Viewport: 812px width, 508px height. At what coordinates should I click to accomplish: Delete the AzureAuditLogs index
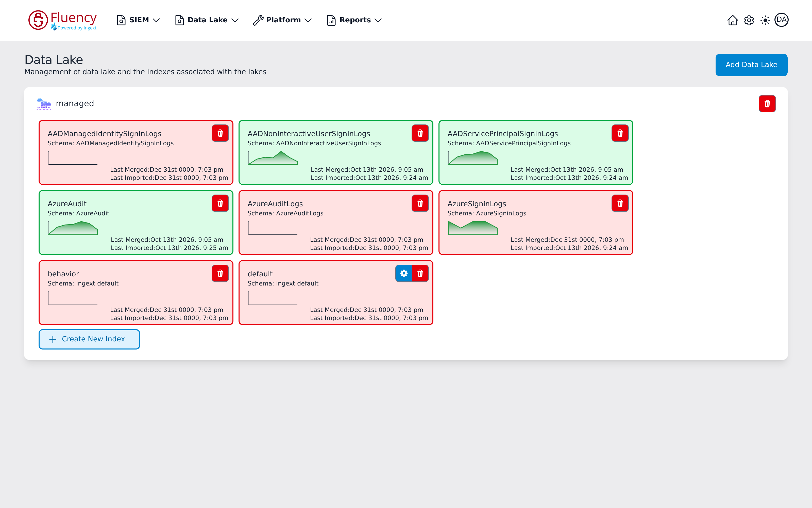[x=420, y=203]
